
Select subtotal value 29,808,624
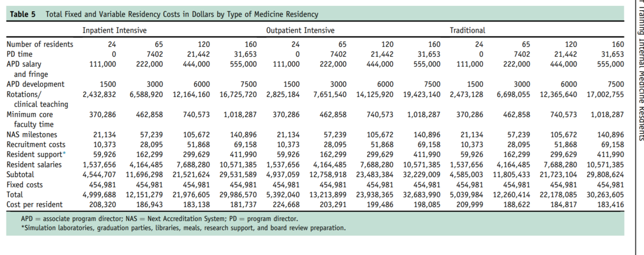click(605, 174)
